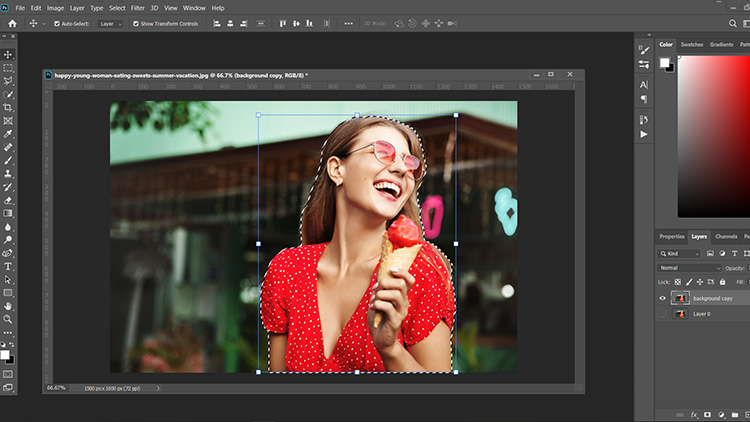Select the Eyedropper tool
Viewport: 750px width, 422px height.
[8, 134]
